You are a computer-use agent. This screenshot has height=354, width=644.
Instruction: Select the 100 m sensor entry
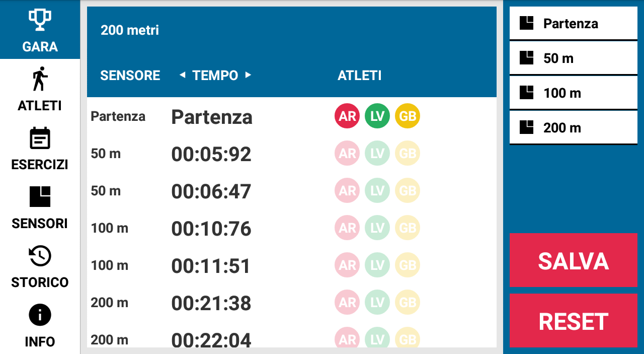pos(574,93)
